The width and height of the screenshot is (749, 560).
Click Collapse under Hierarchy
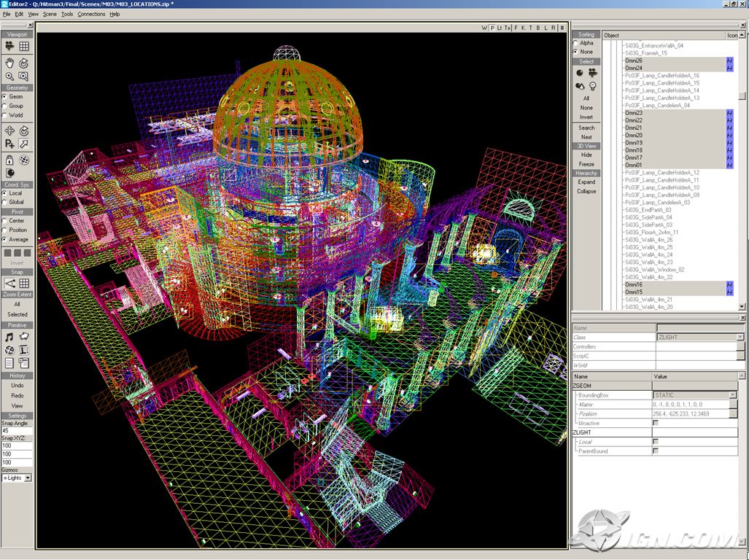pos(586,192)
